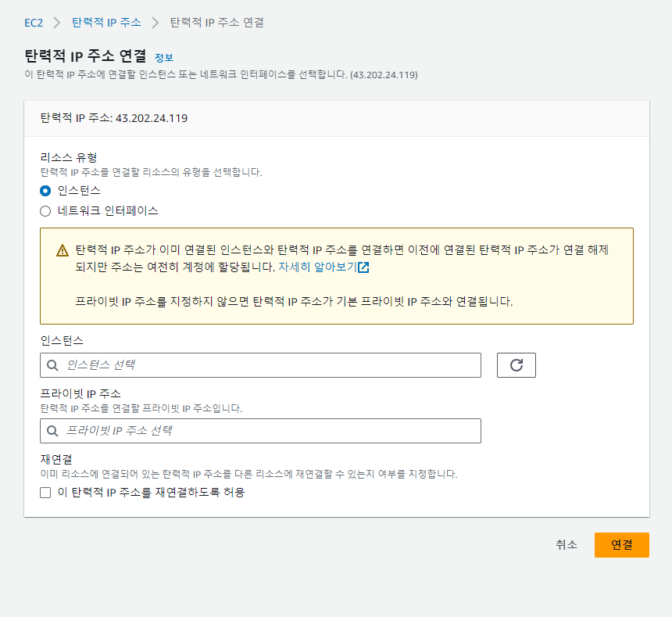Image resolution: width=672 pixels, height=617 pixels.
Task: Open 탄력적 IP 주소 breadcrumb link
Action: 106,23
